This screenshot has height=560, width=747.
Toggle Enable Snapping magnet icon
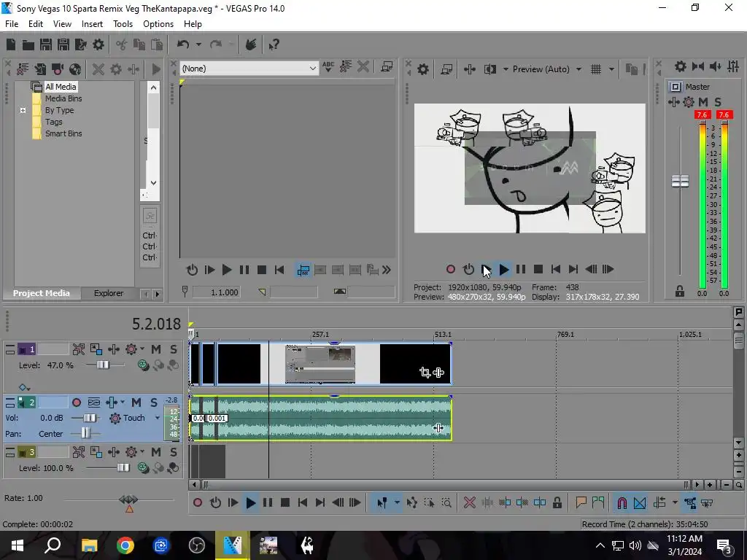622,502
